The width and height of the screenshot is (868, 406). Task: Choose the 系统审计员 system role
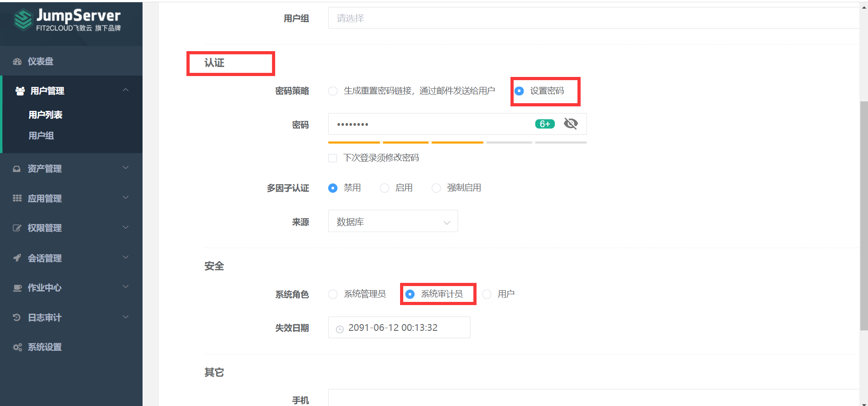coord(410,294)
